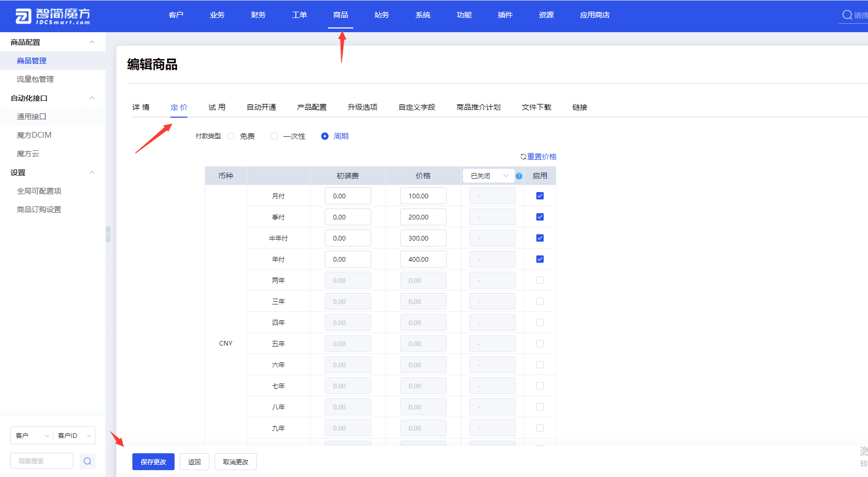The image size is (868, 477).
Task: Open the 客户ID field dropdown
Action: point(74,435)
